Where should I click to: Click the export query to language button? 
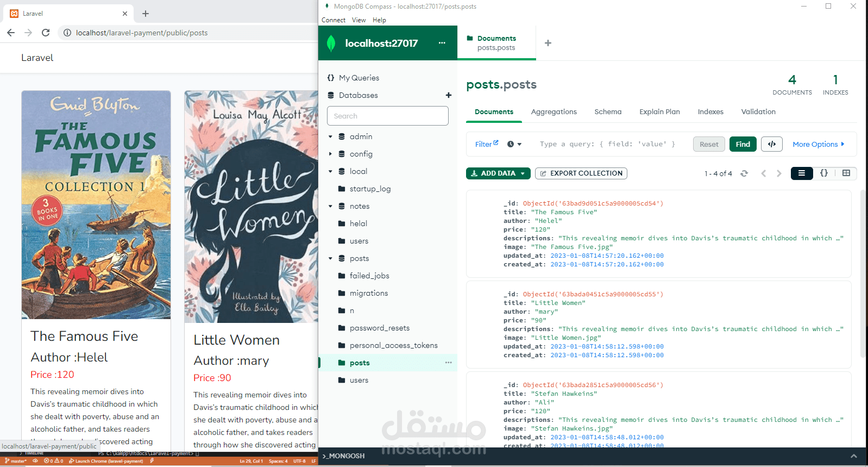772,144
